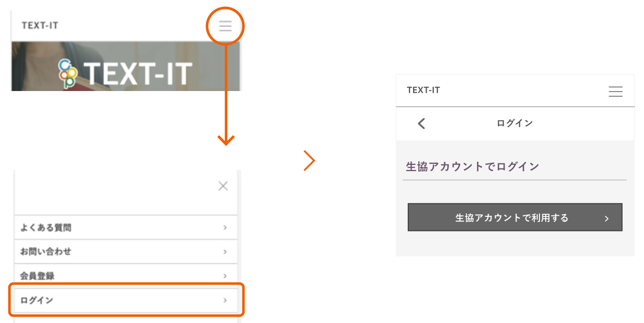This screenshot has height=323, width=644.
Task: Click the chevron on the よくある質問 row
Action: [225, 227]
